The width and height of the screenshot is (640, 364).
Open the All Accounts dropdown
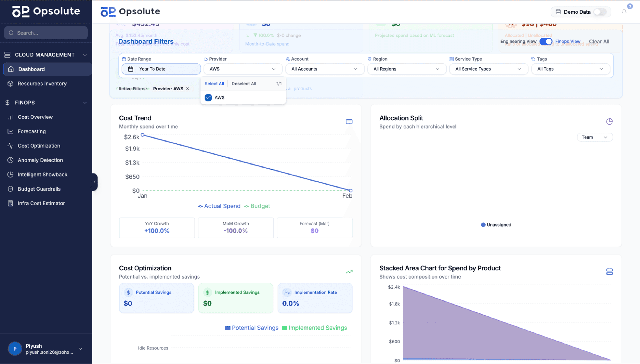pos(324,69)
